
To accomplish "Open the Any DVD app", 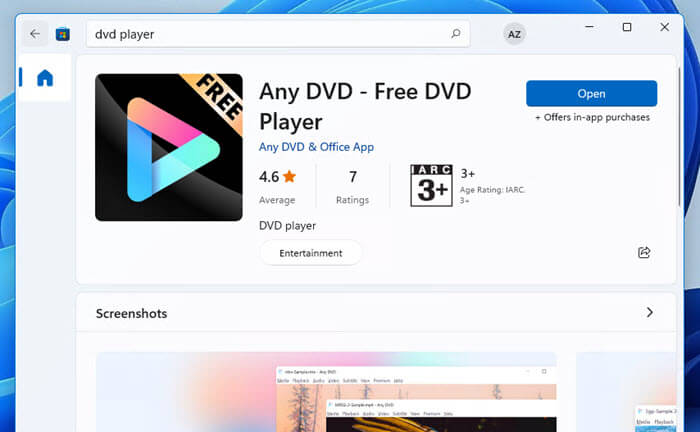I will [592, 93].
